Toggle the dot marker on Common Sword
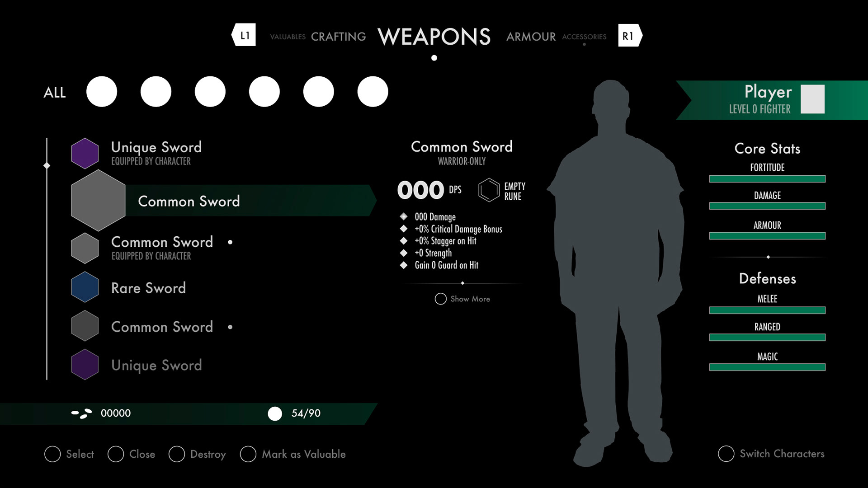 (230, 242)
